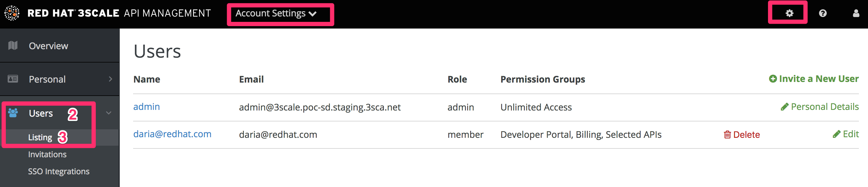This screenshot has height=187, width=868.
Task: Click the trash icon next to Delete
Action: (x=727, y=134)
